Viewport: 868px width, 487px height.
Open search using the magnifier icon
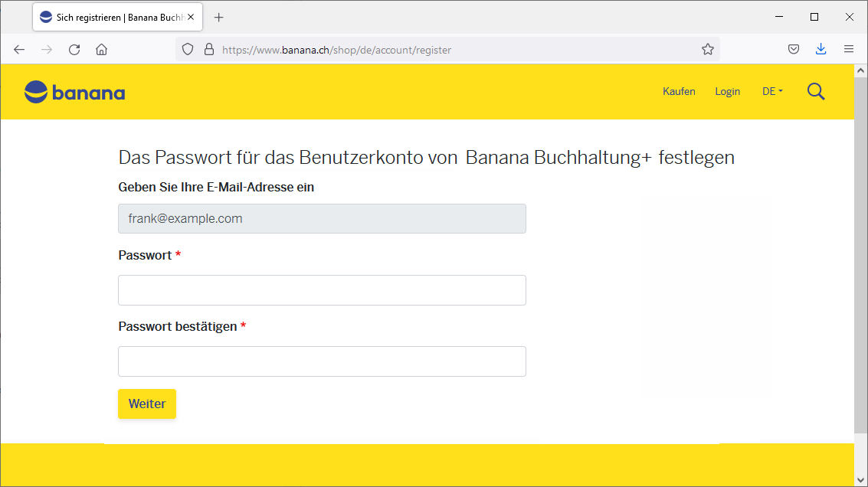point(815,91)
